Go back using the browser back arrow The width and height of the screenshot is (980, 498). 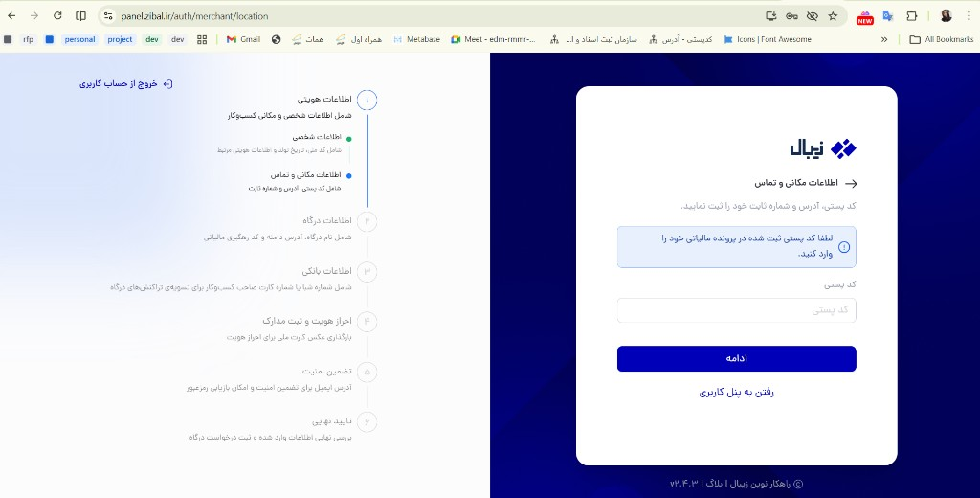pos(11,16)
